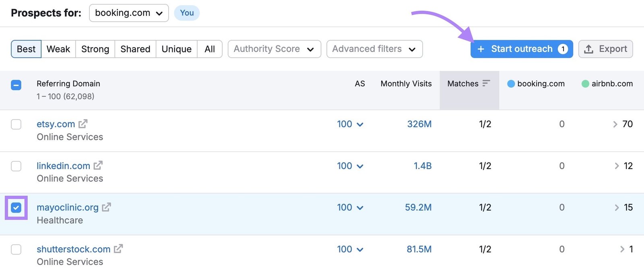Click the You badge
This screenshot has height=275, width=644.
[187, 13]
